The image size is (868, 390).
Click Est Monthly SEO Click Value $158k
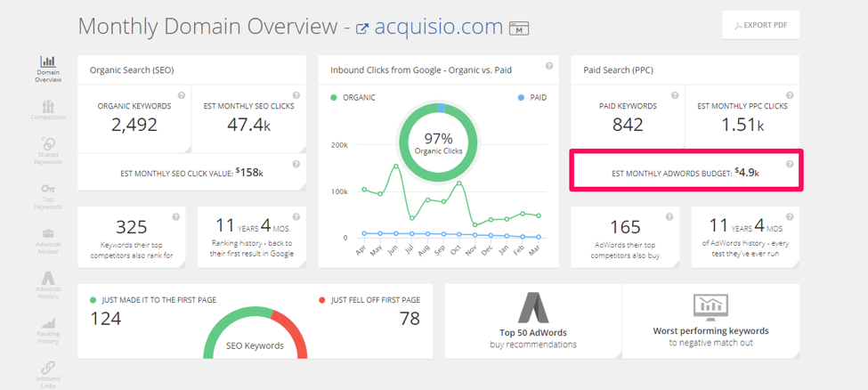coord(191,173)
